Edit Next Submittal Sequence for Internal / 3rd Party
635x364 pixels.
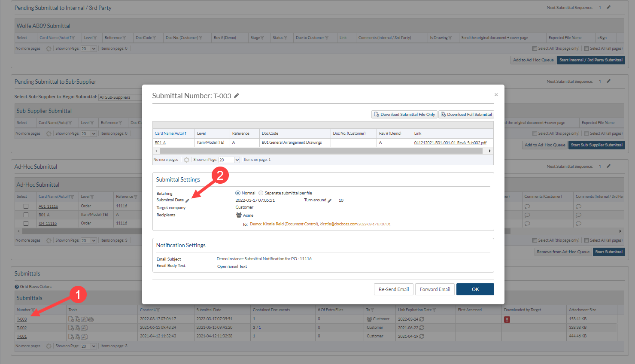(608, 7)
